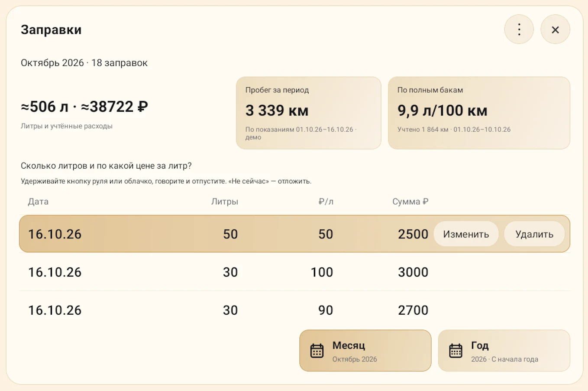Click the question about litres and price
588x391 pixels.
tap(106, 166)
